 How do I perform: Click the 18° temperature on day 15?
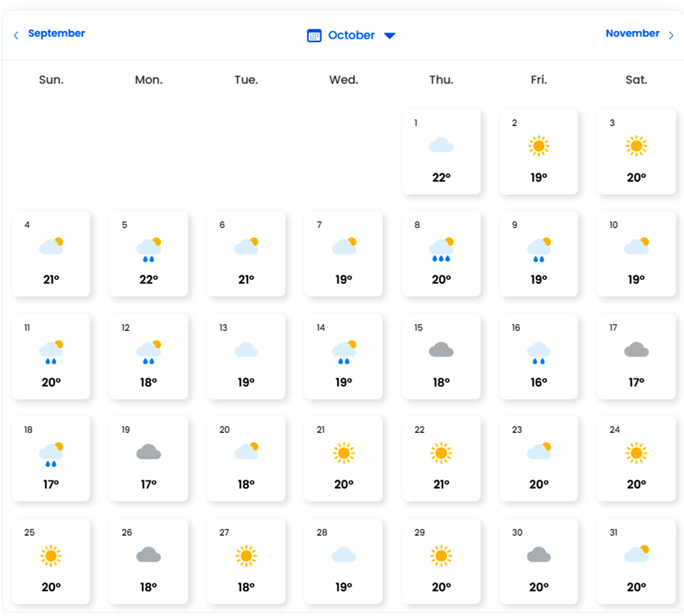(441, 382)
